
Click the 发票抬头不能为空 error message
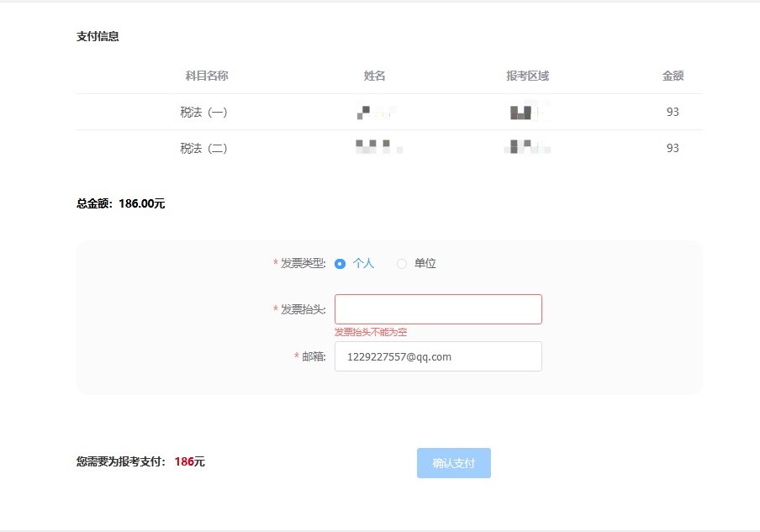click(371, 332)
